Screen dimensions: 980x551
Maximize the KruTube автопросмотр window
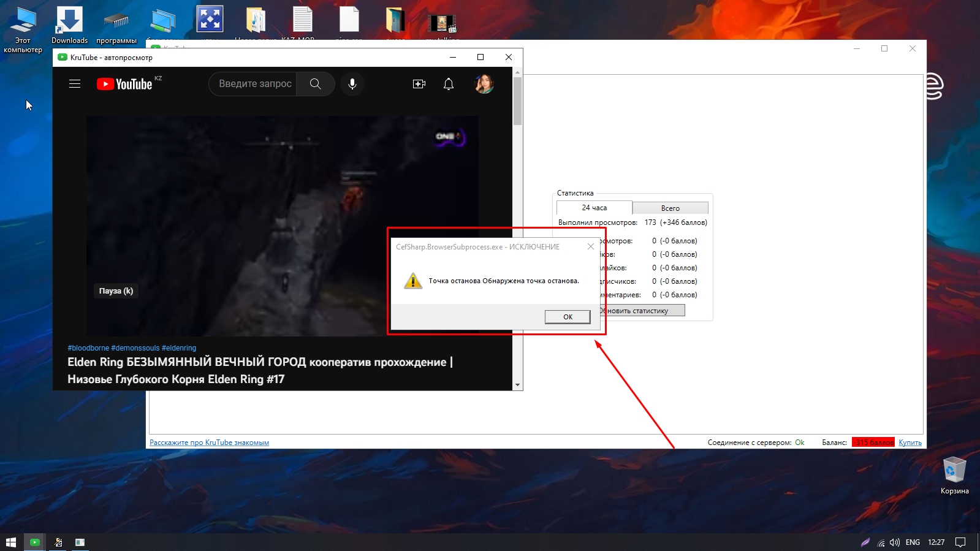point(481,57)
